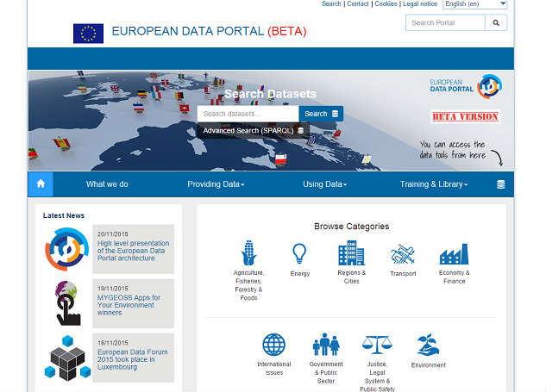Focus the Search Portal input field

point(445,23)
